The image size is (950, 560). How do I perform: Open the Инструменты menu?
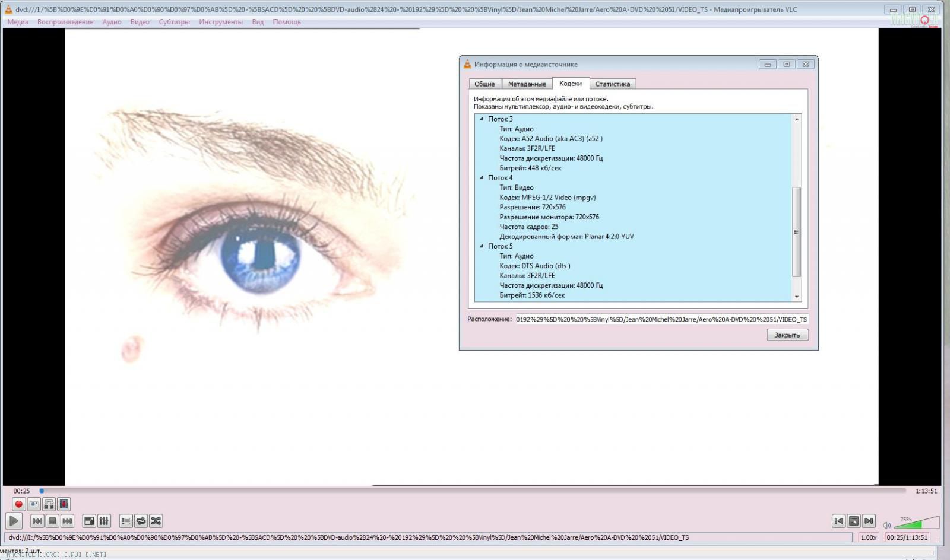(221, 22)
